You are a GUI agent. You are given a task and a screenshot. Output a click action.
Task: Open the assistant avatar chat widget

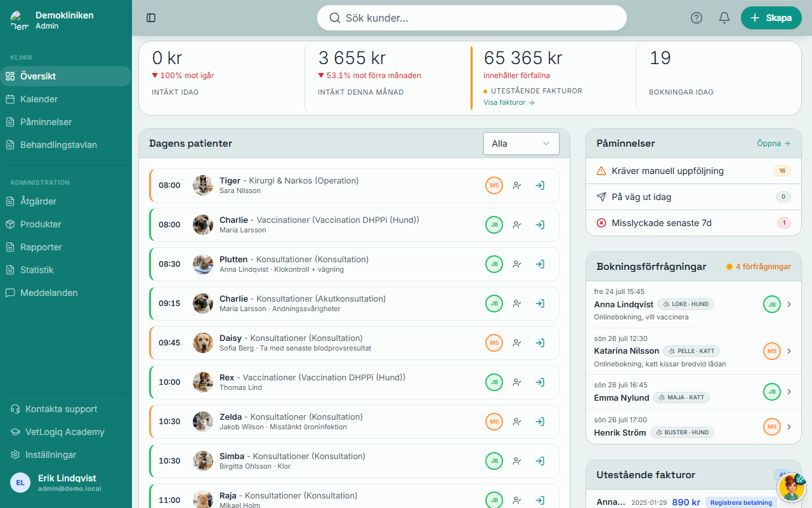click(791, 488)
